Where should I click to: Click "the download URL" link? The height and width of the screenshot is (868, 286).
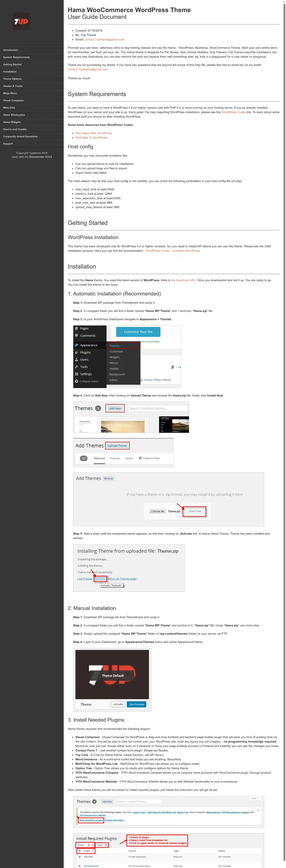183,280
